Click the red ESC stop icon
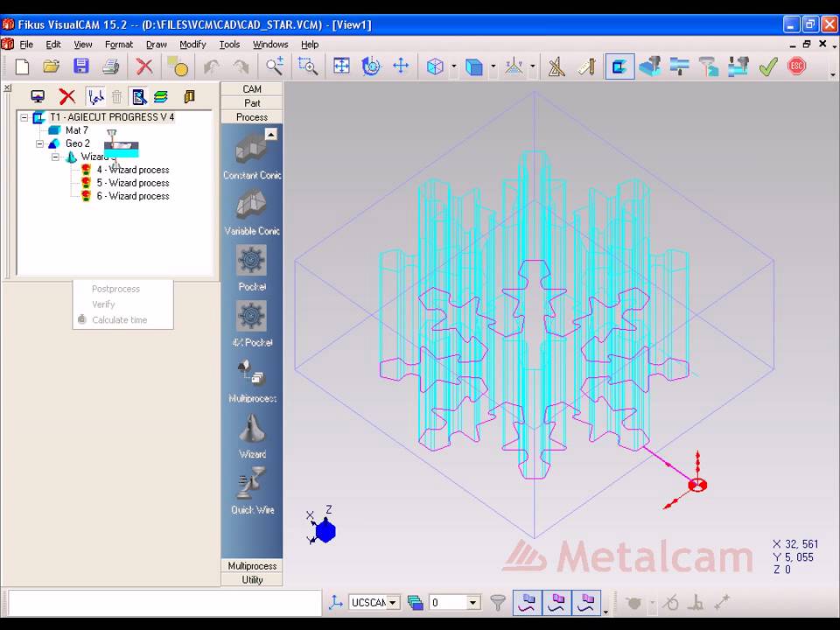This screenshot has height=630, width=840. 796,66
